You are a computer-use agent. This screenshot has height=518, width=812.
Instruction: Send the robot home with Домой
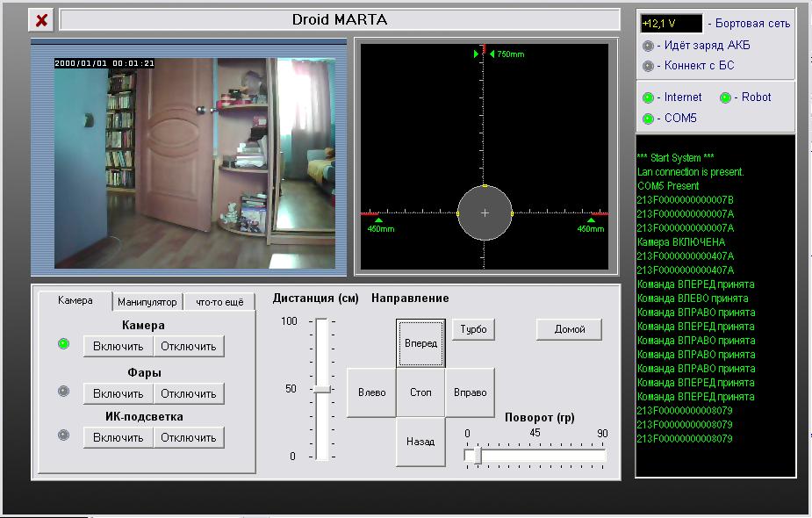point(570,329)
